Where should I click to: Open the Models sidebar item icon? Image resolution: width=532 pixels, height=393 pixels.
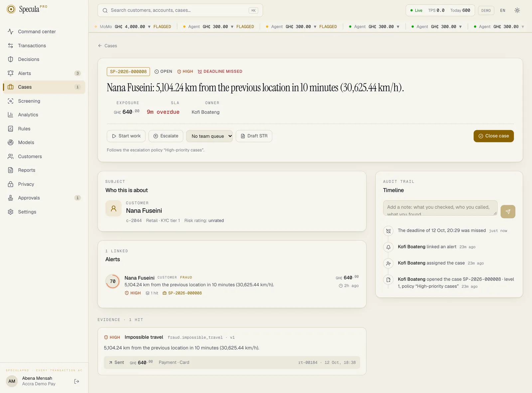[11, 142]
